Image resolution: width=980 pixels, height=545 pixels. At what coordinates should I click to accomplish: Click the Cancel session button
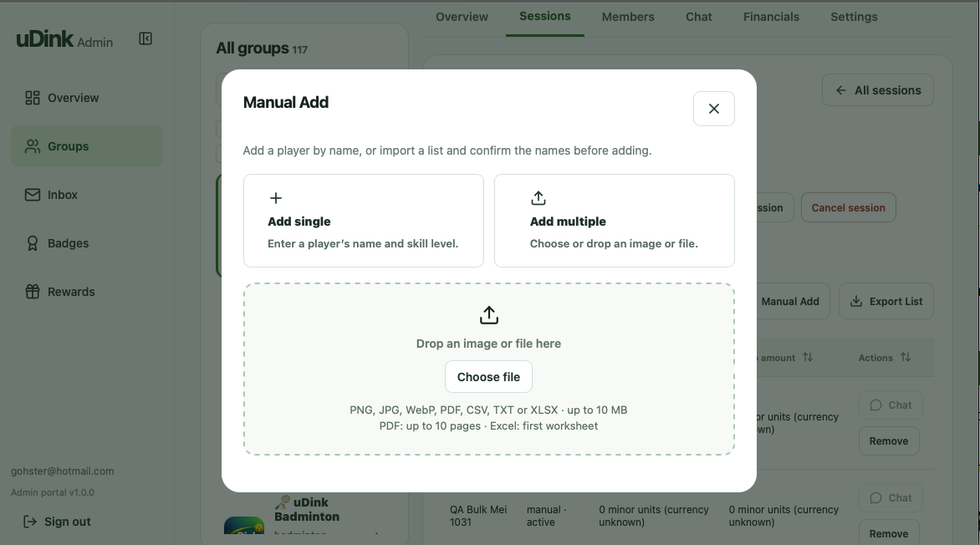[x=848, y=207]
